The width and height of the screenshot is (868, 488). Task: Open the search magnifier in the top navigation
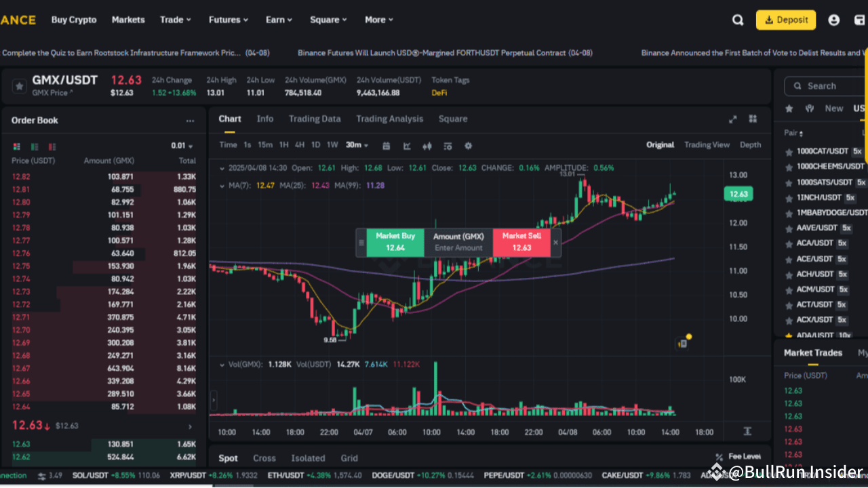738,20
